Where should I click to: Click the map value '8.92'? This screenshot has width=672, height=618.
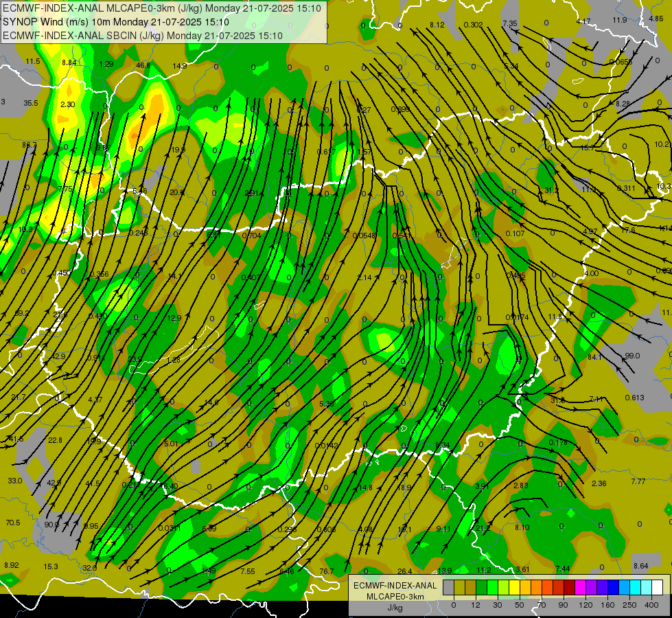pos(12,565)
